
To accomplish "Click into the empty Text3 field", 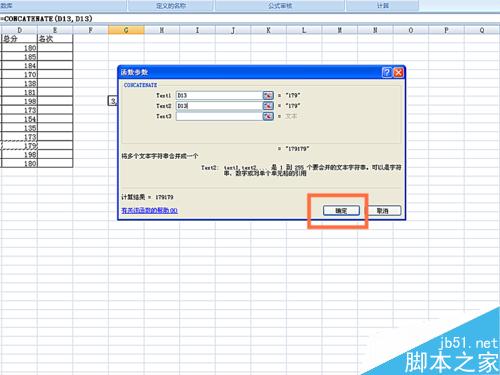I will (x=219, y=116).
